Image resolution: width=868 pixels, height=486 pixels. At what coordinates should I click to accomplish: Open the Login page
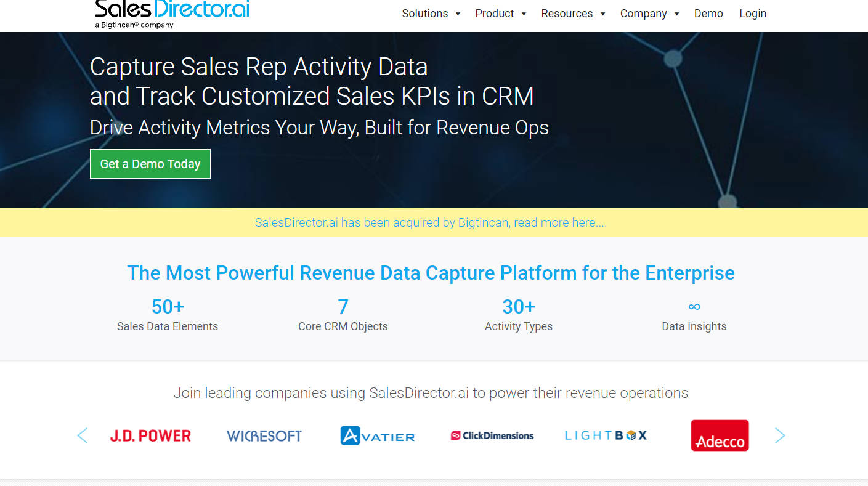[x=753, y=13]
